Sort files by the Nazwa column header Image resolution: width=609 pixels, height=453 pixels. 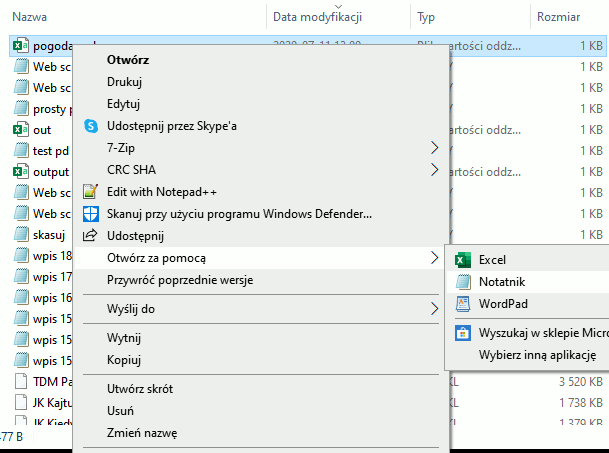(30, 17)
